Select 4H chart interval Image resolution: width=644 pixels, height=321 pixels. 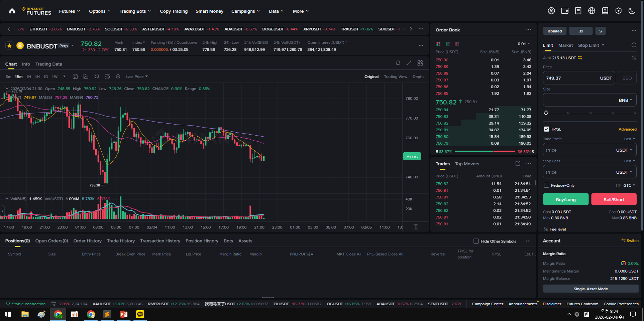[37, 77]
